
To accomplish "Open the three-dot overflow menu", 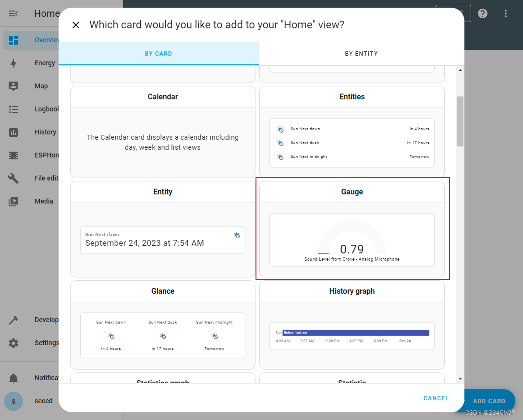I will (505, 13).
